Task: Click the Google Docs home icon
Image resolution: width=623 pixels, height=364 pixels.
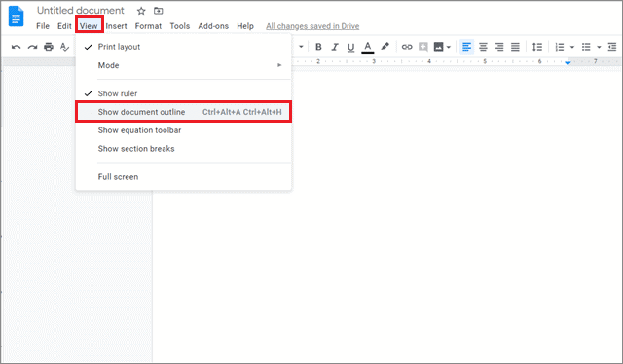Action: pos(17,17)
